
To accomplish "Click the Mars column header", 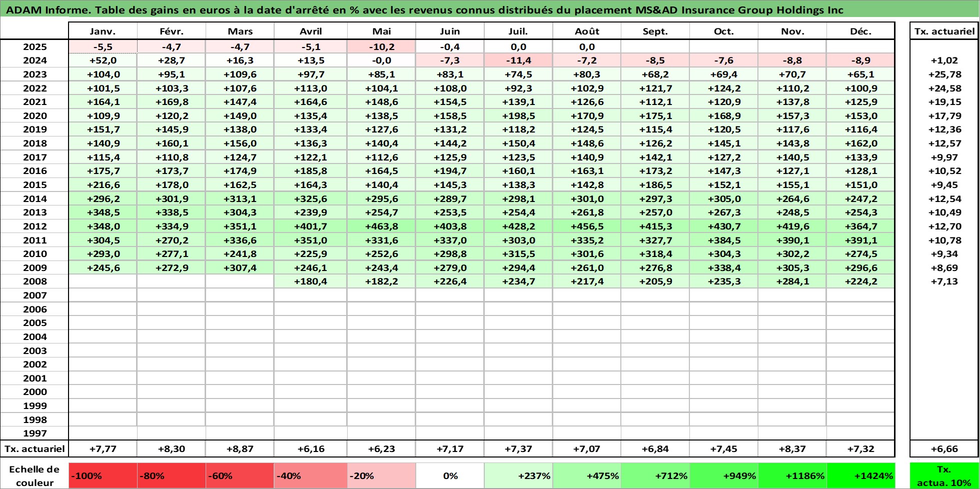I will [240, 31].
